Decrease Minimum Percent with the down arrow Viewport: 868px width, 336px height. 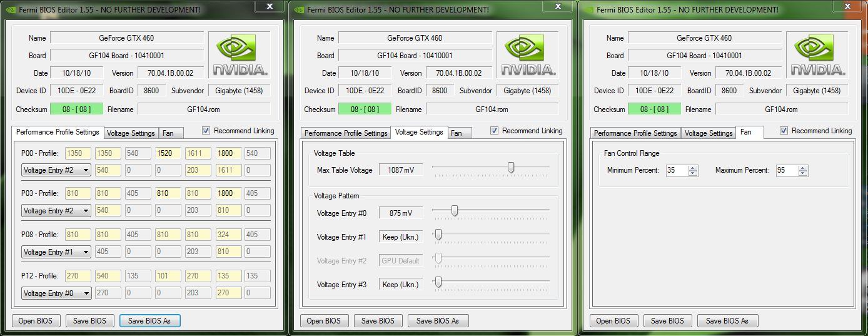[692, 173]
